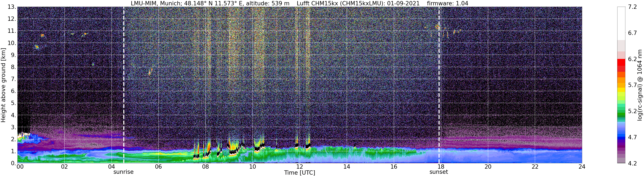Screen dimensions: 644x177
Task: Click the 'sunset' label below the time axis
Action: [x=439, y=172]
